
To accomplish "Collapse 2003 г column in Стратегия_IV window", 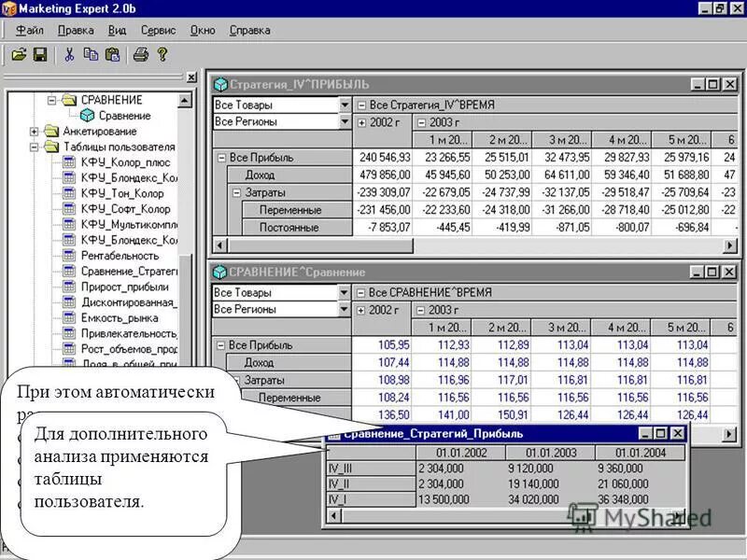I will coord(422,123).
